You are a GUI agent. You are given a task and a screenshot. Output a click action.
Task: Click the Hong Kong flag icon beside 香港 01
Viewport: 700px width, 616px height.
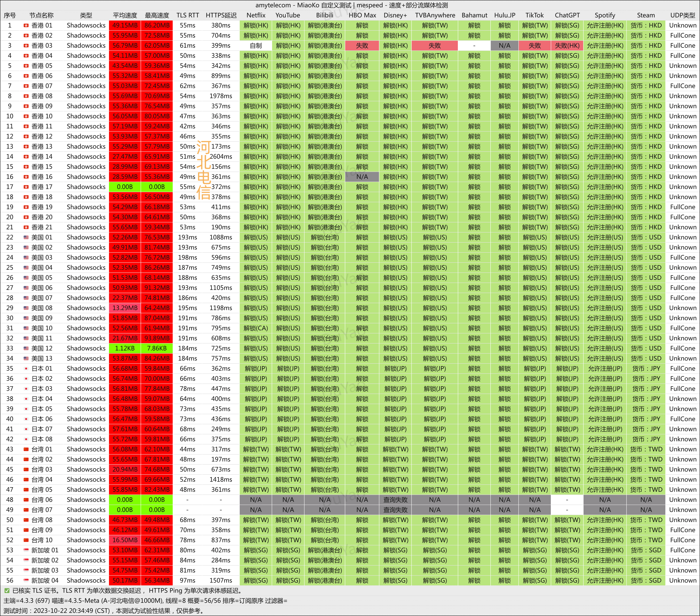[26, 25]
